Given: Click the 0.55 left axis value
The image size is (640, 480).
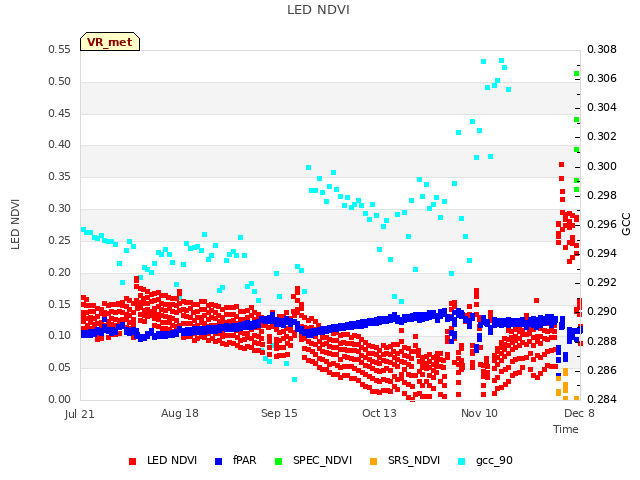Looking at the screenshot, I should tap(60, 49).
